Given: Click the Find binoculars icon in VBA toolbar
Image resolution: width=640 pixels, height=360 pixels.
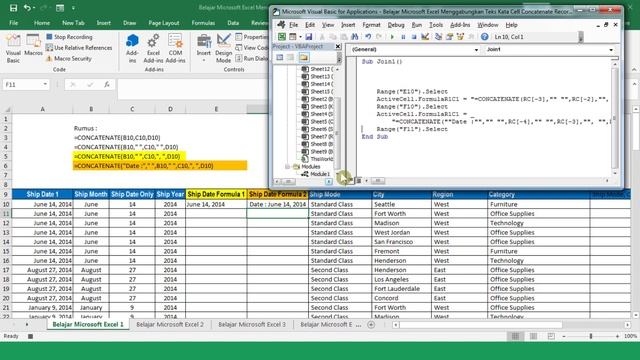Looking at the screenshot, I should coord(355,37).
